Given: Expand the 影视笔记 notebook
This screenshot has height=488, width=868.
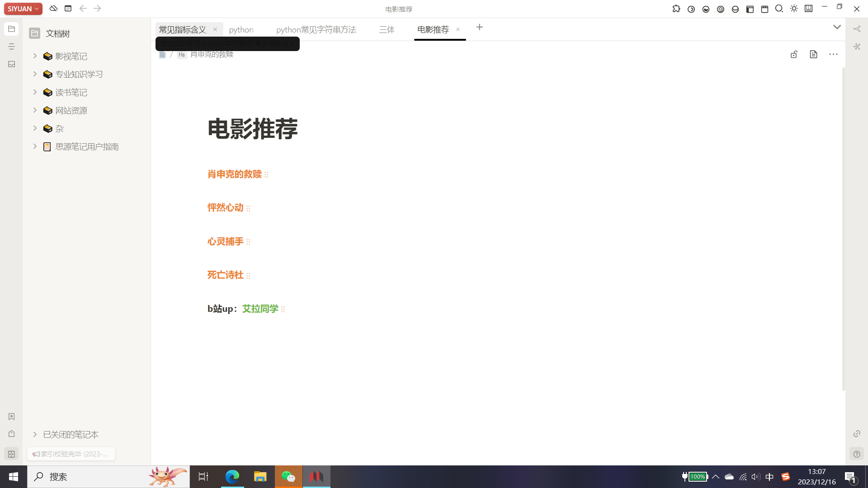Looking at the screenshot, I should tap(35, 56).
